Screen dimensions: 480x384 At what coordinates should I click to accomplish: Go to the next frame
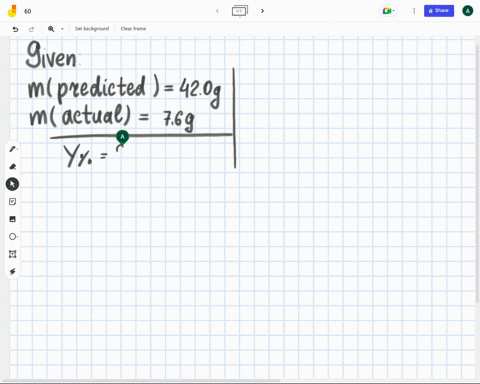(x=262, y=11)
